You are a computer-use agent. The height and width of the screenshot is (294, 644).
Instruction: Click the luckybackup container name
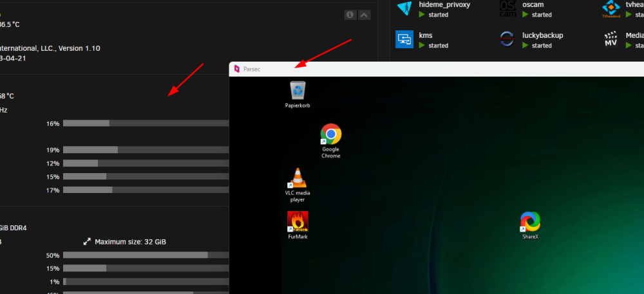coord(542,35)
